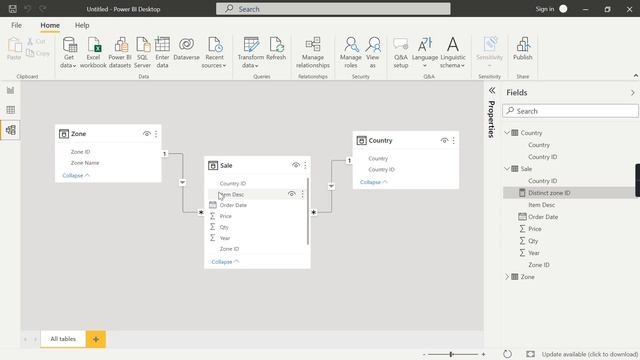The height and width of the screenshot is (360, 640).
Task: Zoom out the model diagram
Action: (x=424, y=354)
